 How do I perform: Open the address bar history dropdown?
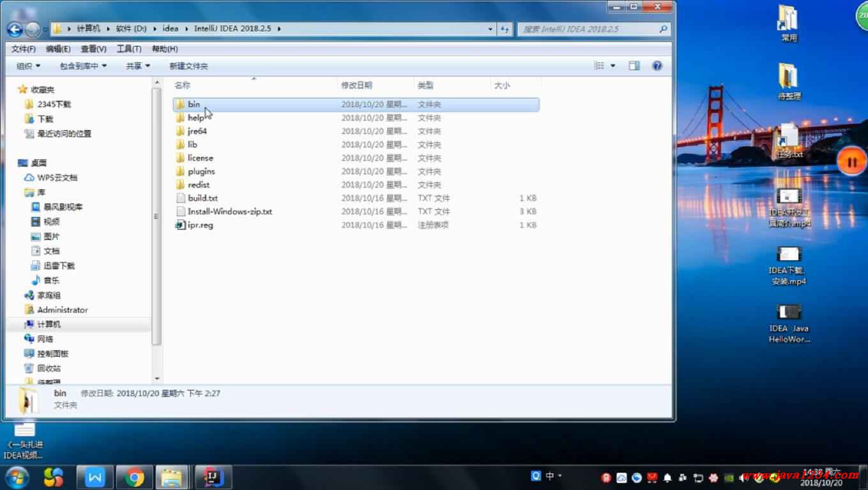tap(490, 29)
